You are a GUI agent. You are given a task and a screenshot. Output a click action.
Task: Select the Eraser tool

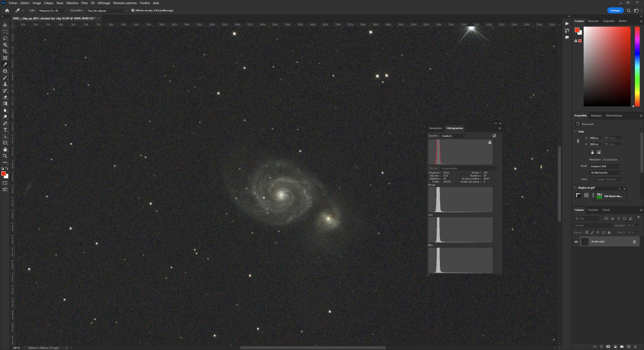click(x=5, y=97)
